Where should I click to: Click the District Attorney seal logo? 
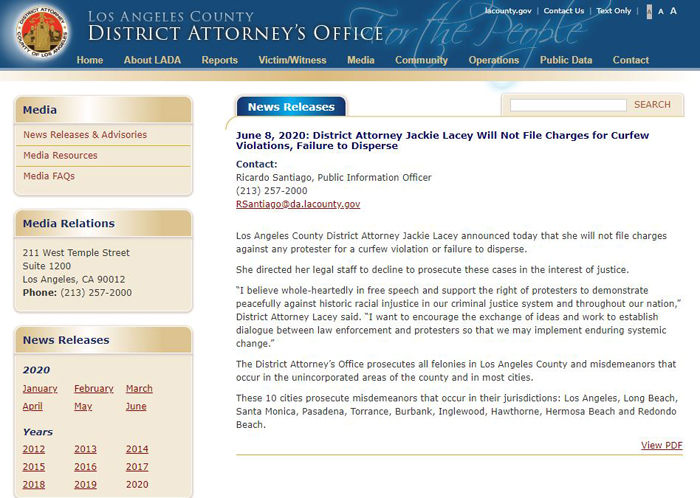click(x=42, y=33)
